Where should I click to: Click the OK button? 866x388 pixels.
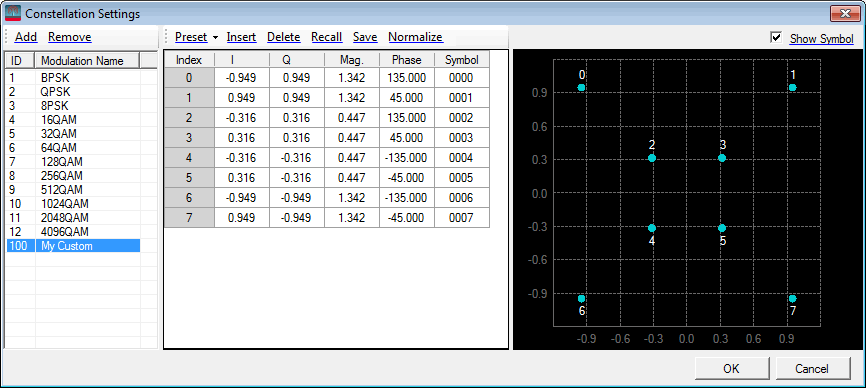coord(731,369)
